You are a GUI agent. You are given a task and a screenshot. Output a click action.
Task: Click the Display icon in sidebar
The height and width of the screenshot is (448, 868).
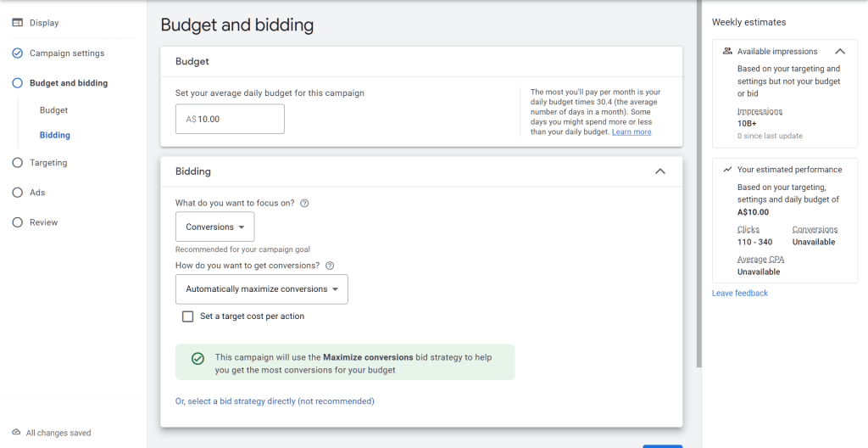tap(17, 23)
